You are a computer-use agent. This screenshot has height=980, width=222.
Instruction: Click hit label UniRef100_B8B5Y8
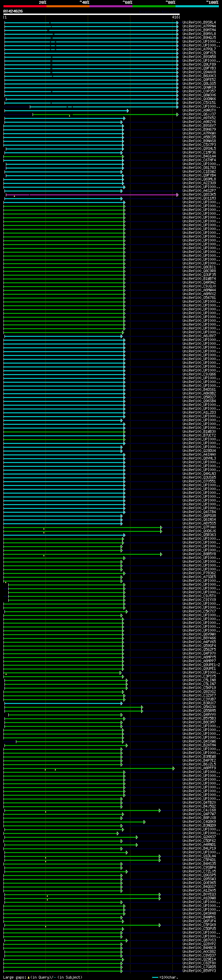tap(199, 554)
